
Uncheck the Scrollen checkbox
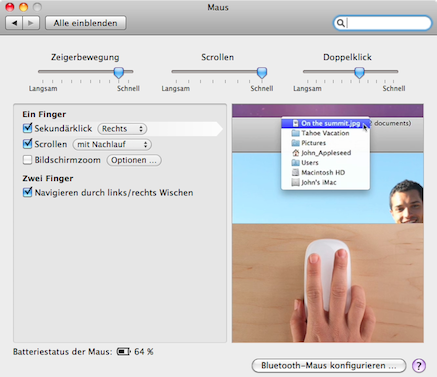[x=27, y=144]
